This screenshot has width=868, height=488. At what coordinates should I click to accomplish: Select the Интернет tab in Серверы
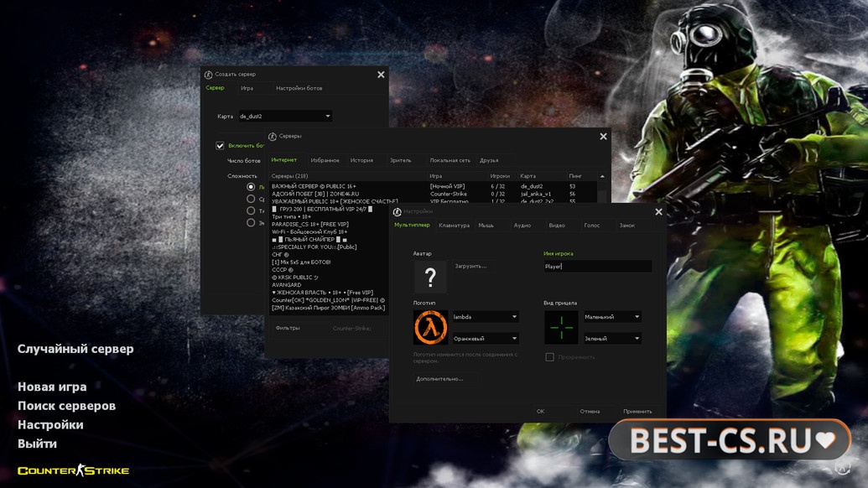click(x=284, y=160)
